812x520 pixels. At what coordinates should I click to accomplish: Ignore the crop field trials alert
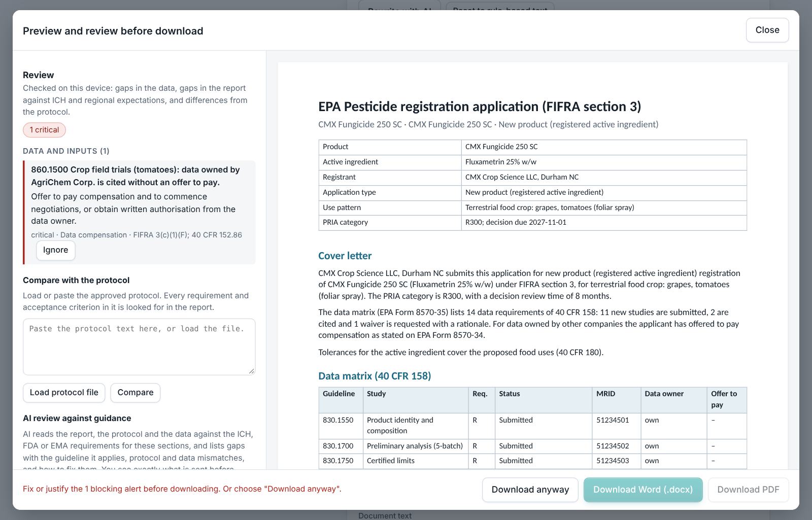56,250
